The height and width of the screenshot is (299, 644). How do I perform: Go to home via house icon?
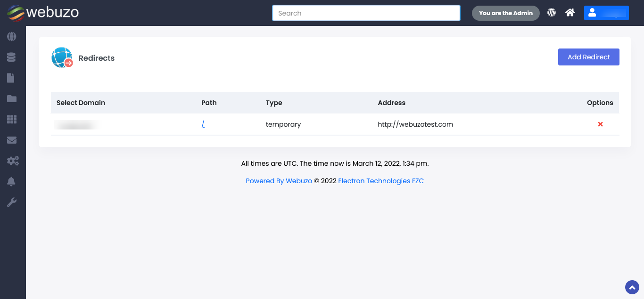point(570,13)
